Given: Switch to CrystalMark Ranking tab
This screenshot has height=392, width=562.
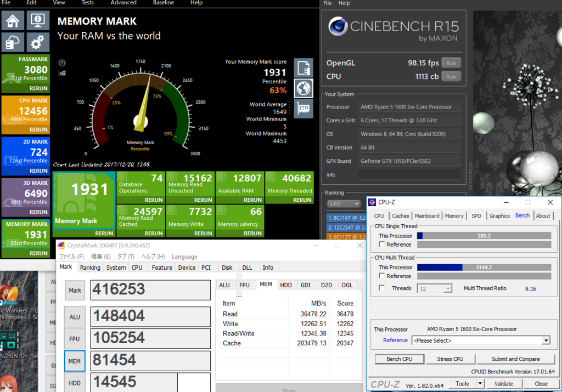Looking at the screenshot, I should click(90, 268).
